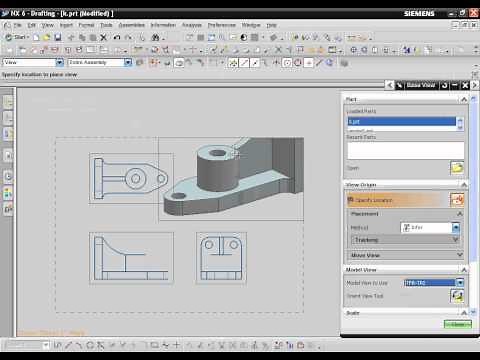Open the Entire Assembly scope dropdown

(x=128, y=62)
